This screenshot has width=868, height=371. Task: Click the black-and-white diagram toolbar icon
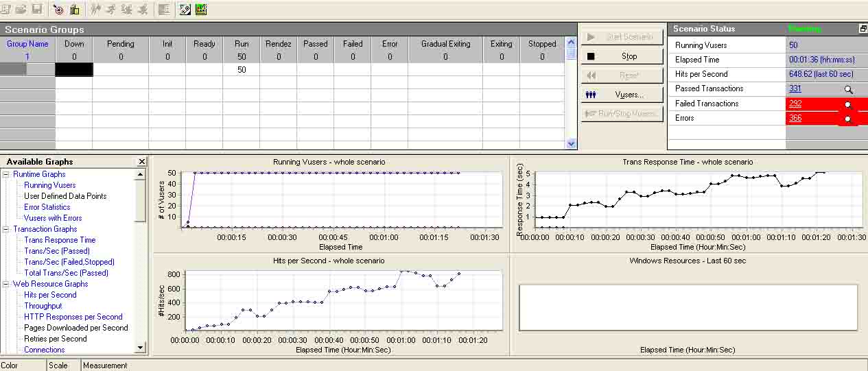[185, 10]
